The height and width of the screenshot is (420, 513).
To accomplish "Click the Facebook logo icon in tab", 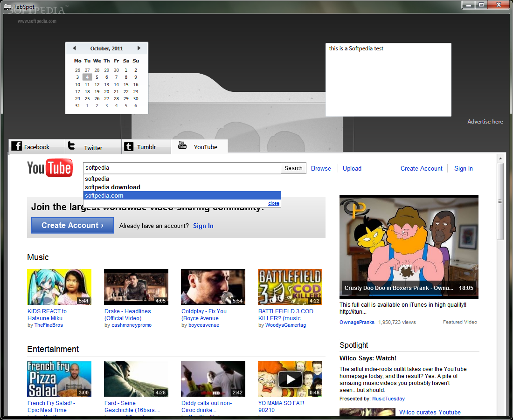I will 17,146.
